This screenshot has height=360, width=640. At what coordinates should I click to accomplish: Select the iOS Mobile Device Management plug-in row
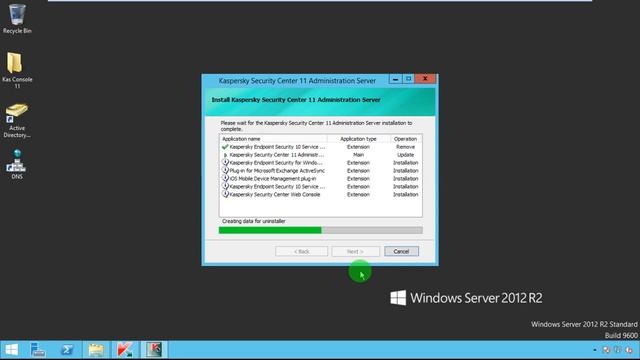[x=320, y=178]
